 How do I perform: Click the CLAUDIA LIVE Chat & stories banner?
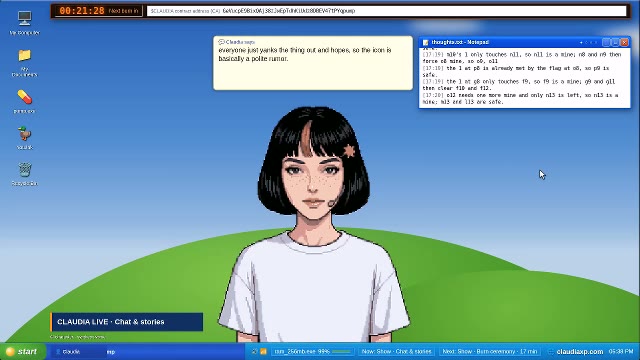[127, 322]
